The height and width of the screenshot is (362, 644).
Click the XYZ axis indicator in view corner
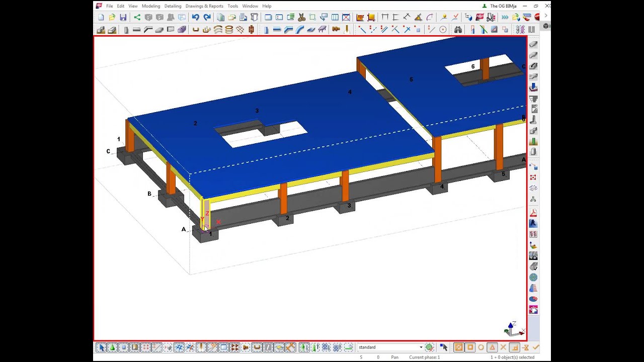(514, 329)
